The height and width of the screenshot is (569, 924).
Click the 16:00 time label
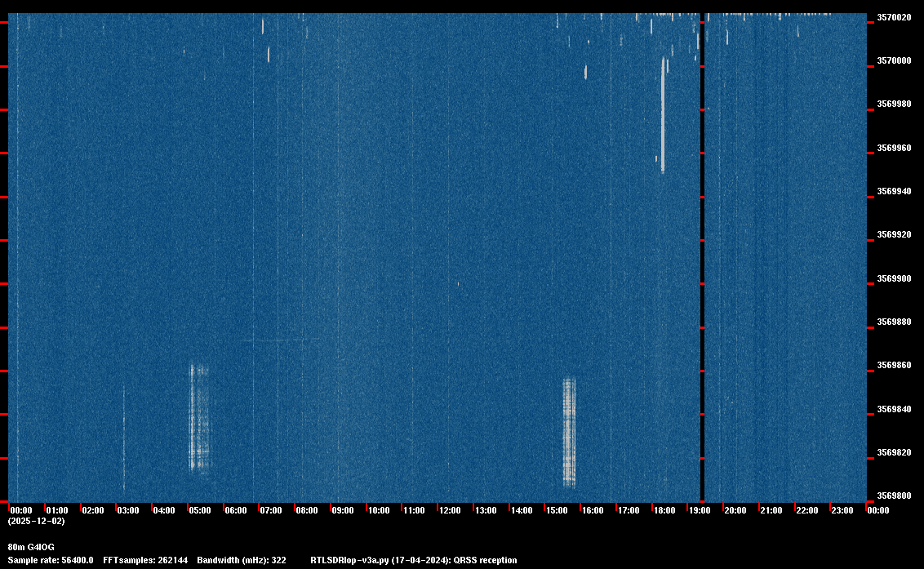(593, 510)
